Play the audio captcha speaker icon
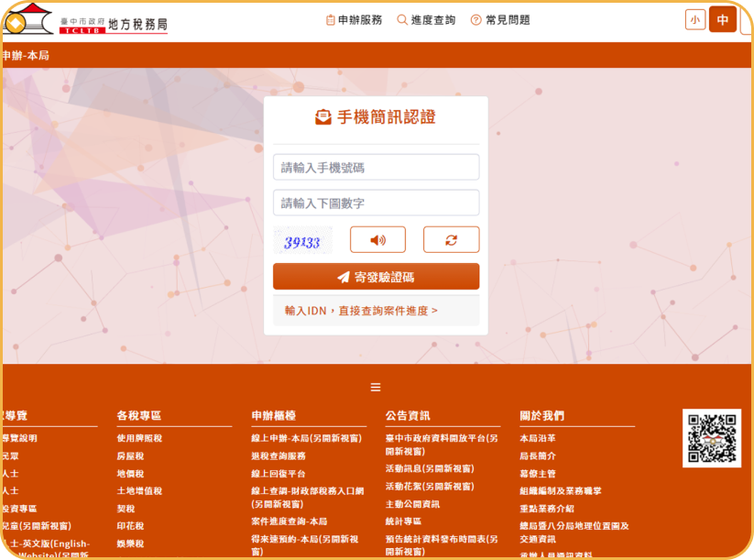This screenshot has width=754, height=560. 377,240
